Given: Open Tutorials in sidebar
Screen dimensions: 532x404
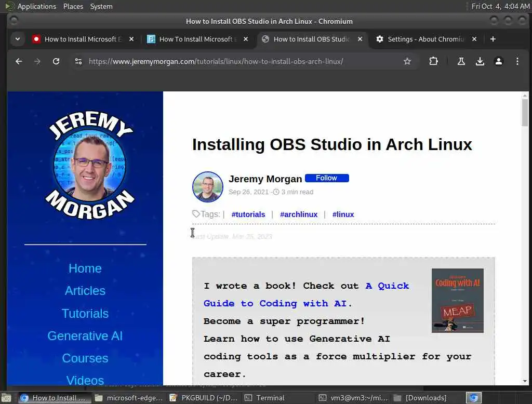Looking at the screenshot, I should pos(85,314).
